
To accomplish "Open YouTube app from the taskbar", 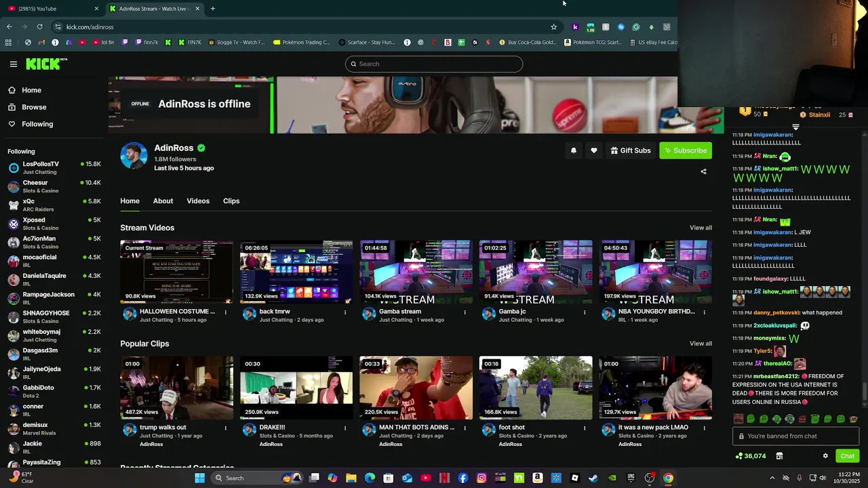I will click(426, 478).
